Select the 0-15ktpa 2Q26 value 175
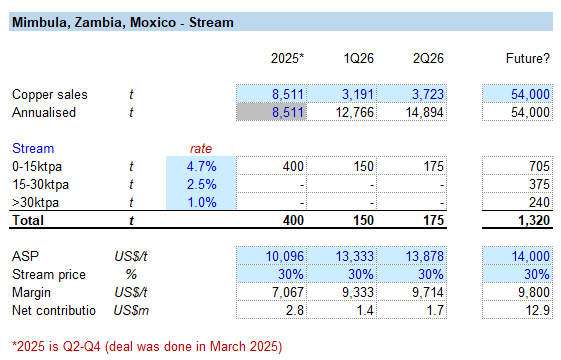Screen dimensions: 561x360 click(x=412, y=166)
